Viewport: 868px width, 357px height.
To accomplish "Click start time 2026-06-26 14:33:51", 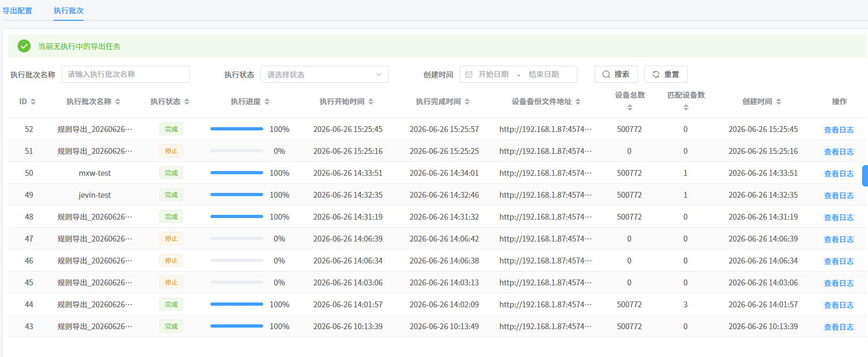I will coord(348,173).
